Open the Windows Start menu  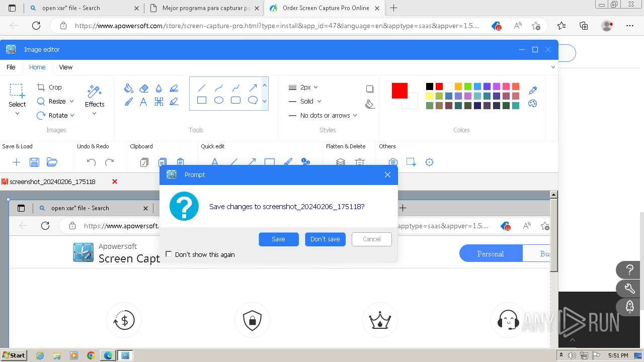click(14, 355)
